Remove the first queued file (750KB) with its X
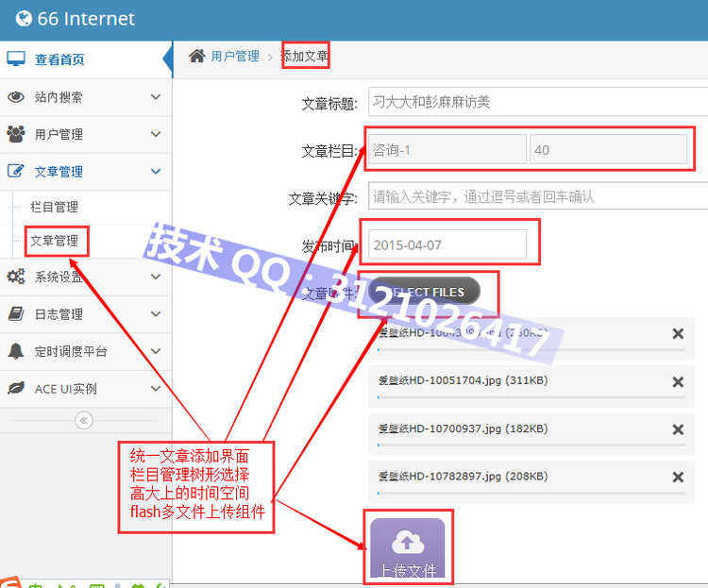 pyautogui.click(x=678, y=334)
